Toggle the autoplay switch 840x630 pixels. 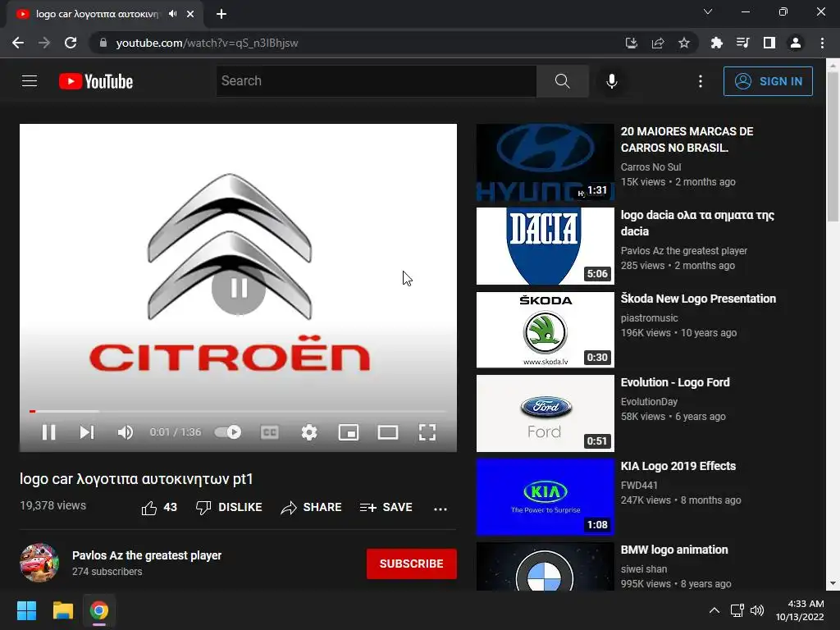228,432
